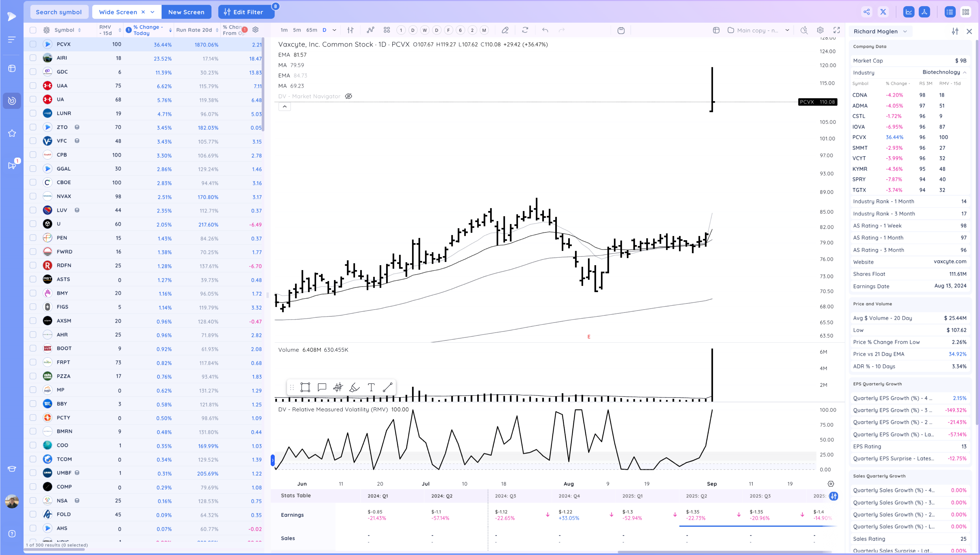Toggle DV Market Navigator visibility eye

coord(348,96)
